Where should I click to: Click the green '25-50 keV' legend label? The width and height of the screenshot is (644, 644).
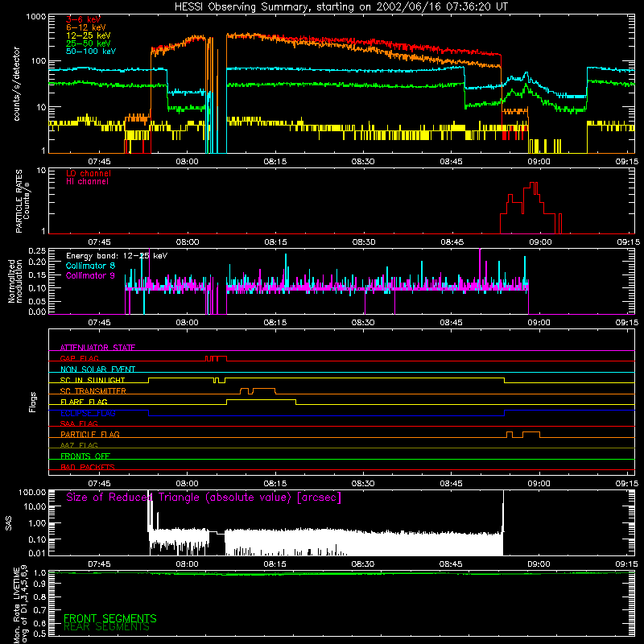pyautogui.click(x=89, y=43)
